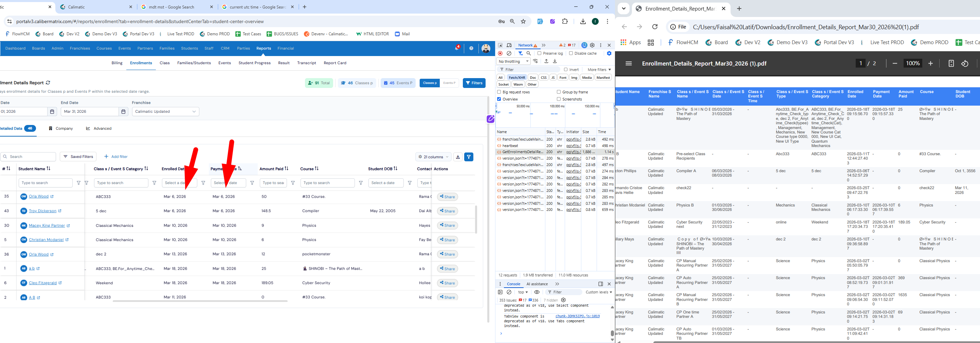
Task: Open the blue Network settings gear
Action: (x=609, y=54)
